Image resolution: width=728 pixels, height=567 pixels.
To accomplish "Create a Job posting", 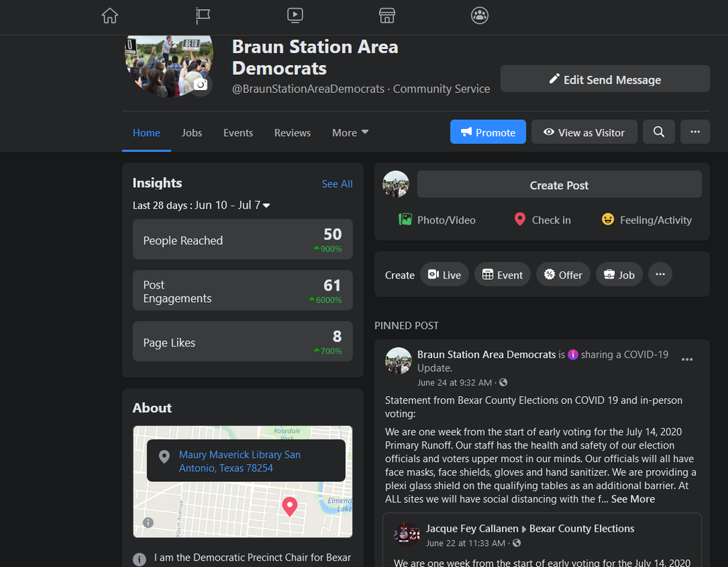I will coord(619,275).
